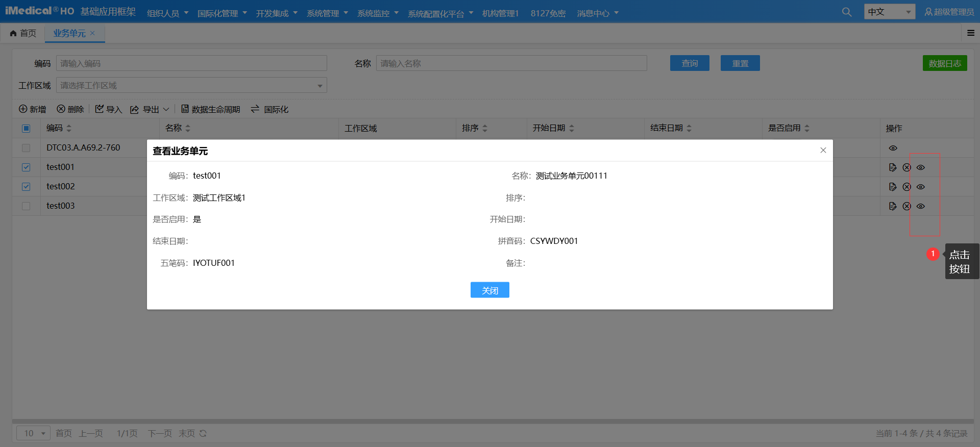980x447 pixels.
Task: Go to 下一页 in pagination
Action: pyautogui.click(x=160, y=433)
